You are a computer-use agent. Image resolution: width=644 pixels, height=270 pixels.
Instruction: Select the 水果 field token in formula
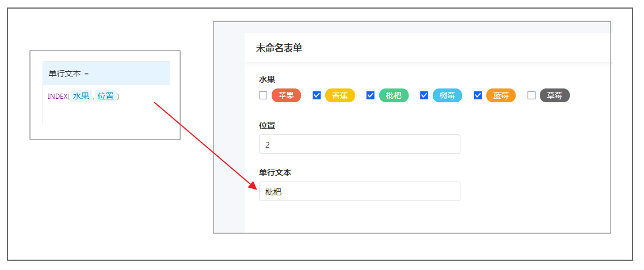[x=81, y=97]
